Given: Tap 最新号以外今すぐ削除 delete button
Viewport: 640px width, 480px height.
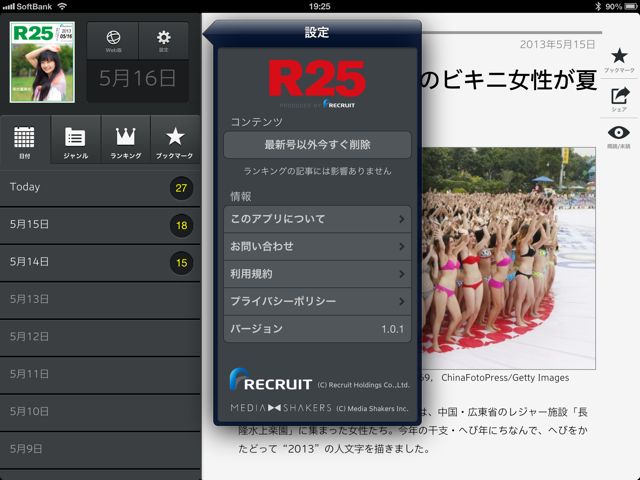Looking at the screenshot, I should (317, 144).
